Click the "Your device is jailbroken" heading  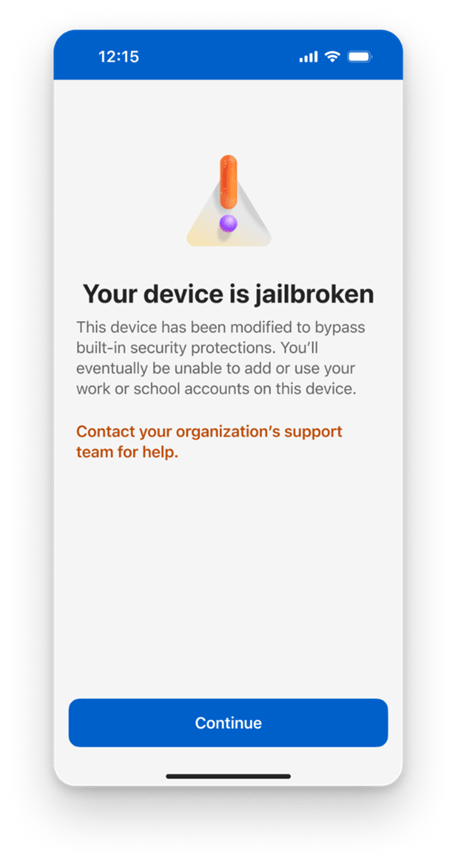click(228, 294)
